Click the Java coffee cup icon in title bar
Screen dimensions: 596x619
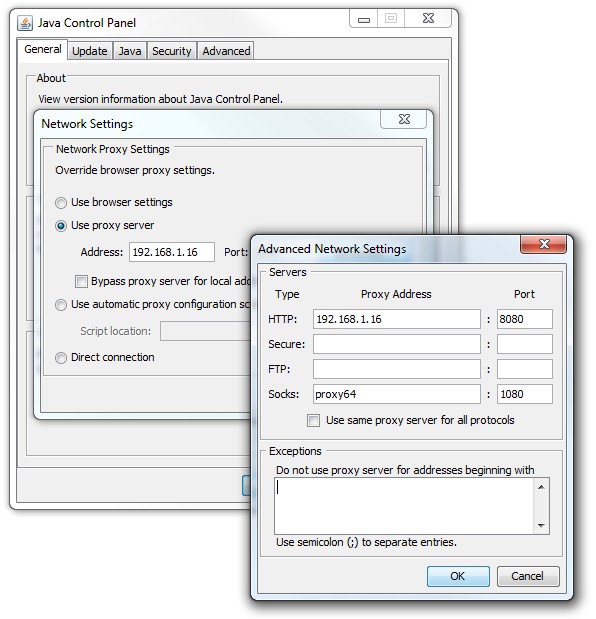point(25,23)
